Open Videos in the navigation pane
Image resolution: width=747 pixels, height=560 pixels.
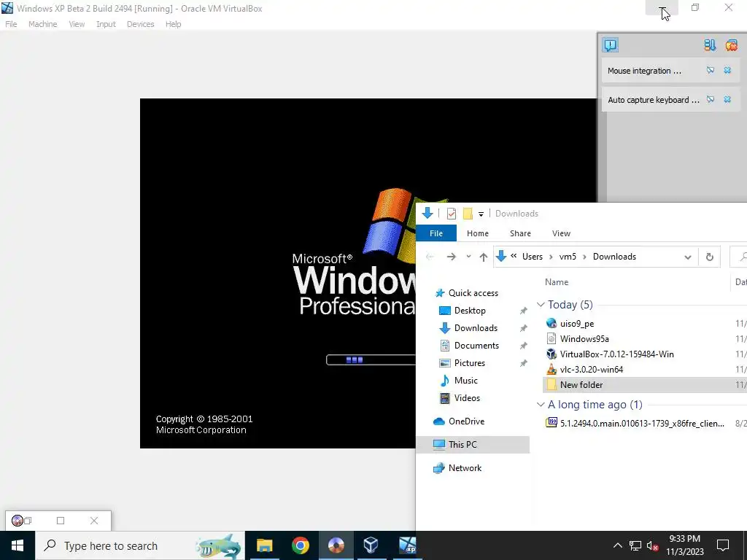[467, 398]
